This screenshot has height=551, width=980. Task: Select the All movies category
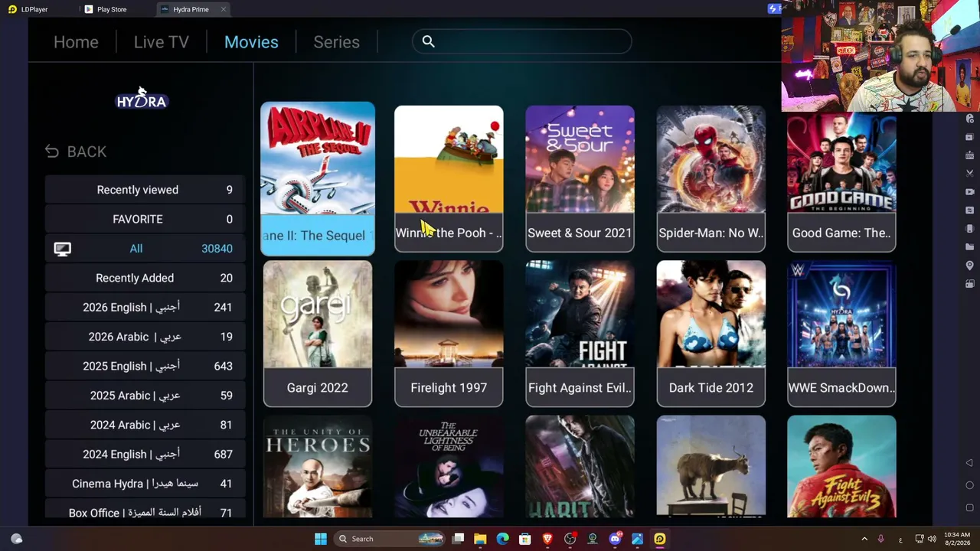[x=145, y=249]
